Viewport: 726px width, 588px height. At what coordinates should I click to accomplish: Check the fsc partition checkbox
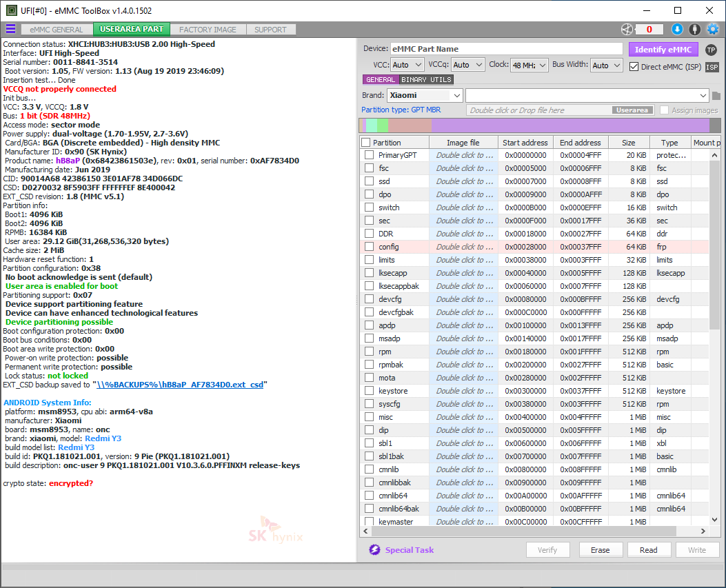coord(369,168)
